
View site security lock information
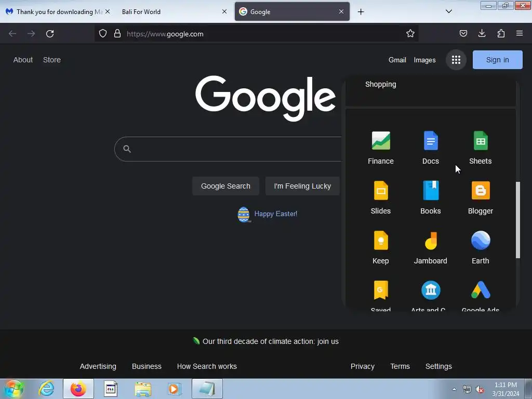click(117, 33)
